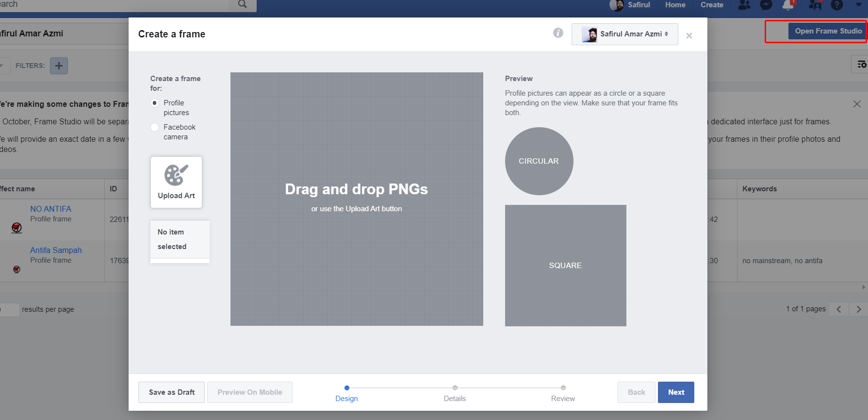868x420 pixels.
Task: Click the Details step tab
Action: (x=455, y=394)
